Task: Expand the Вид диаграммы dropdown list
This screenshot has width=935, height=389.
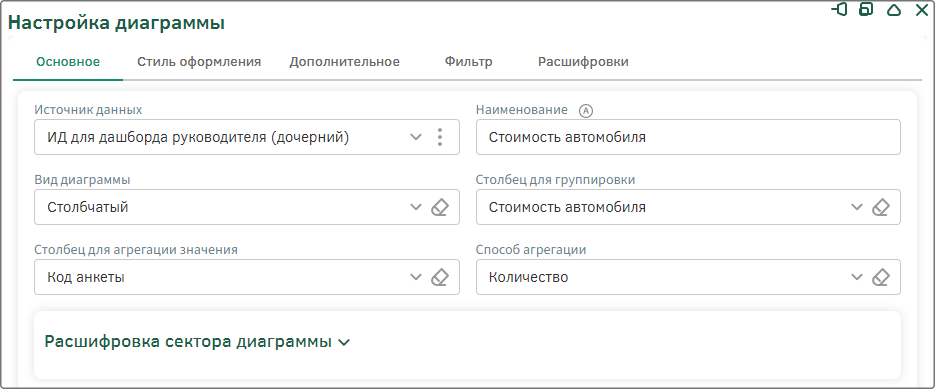Action: pyautogui.click(x=416, y=207)
